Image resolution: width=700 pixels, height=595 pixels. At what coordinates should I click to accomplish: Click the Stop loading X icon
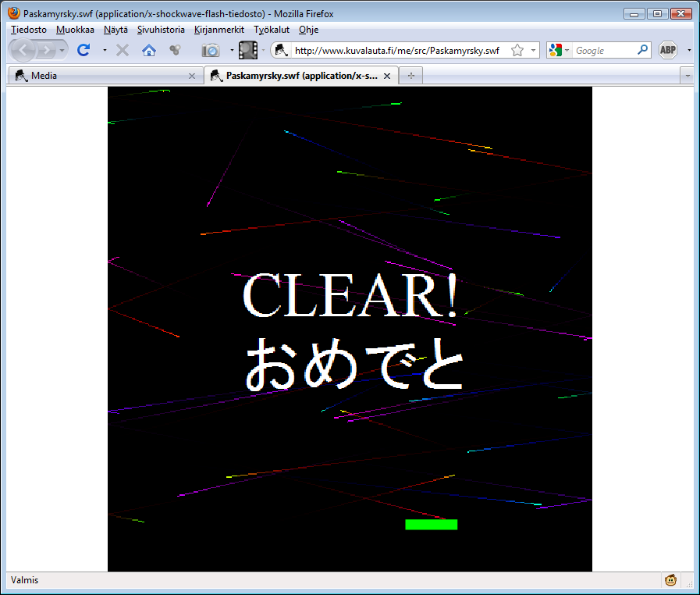pyautogui.click(x=123, y=50)
